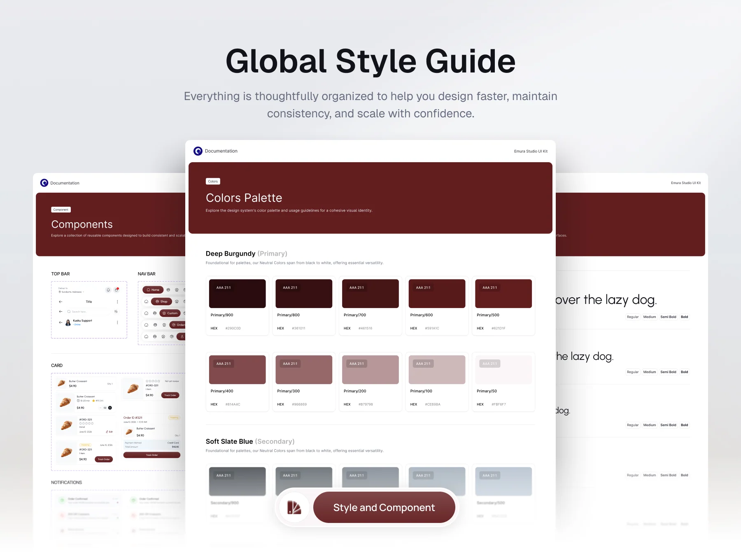Click hex value #FBF6F7
741x560 pixels.
499,404
